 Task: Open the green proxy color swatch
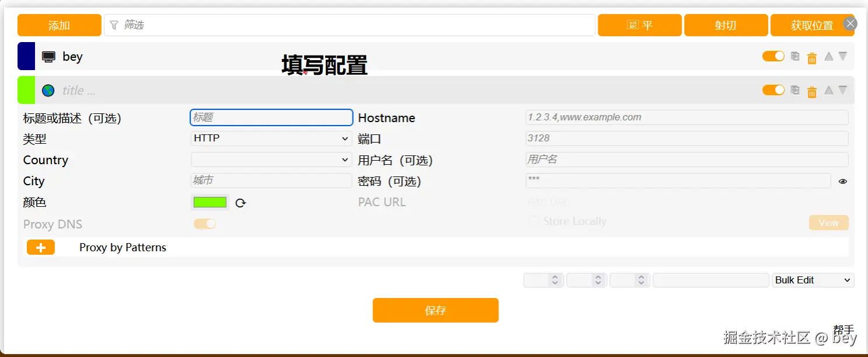pos(209,202)
